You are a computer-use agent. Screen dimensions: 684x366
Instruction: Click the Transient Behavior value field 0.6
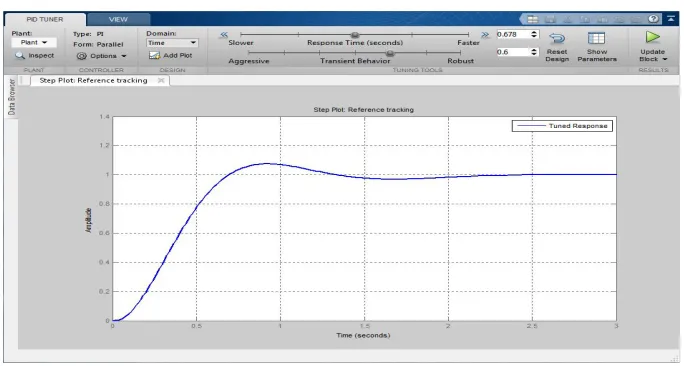(x=513, y=52)
